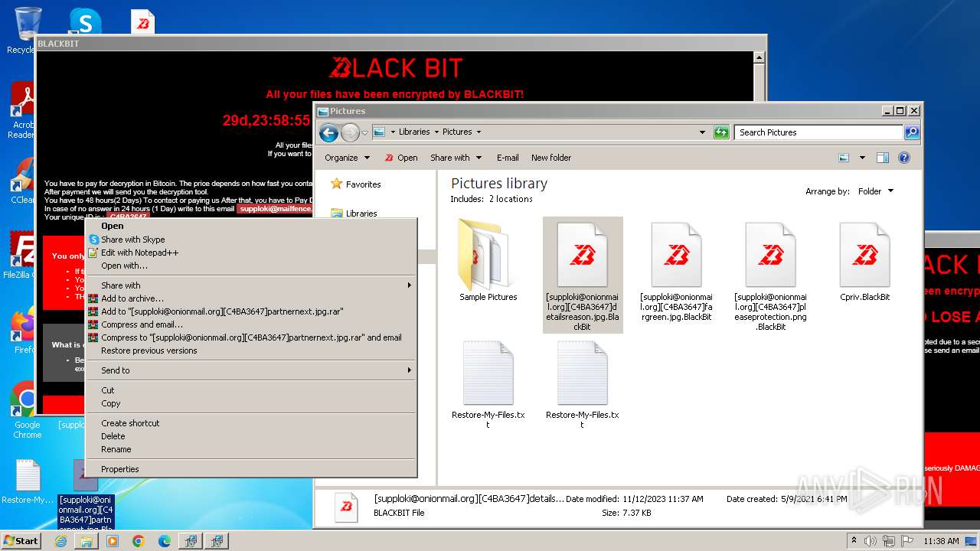The image size is (980, 551).
Task: Select the fargreen.jpg.BlackBit file icon
Action: click(676, 256)
